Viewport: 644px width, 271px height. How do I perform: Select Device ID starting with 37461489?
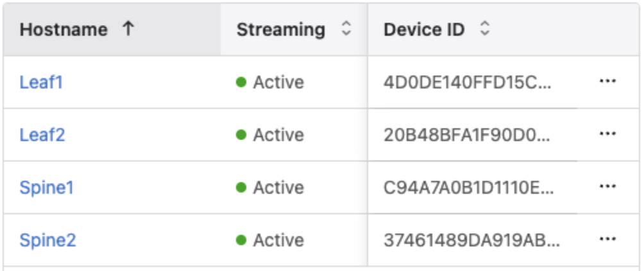point(471,240)
